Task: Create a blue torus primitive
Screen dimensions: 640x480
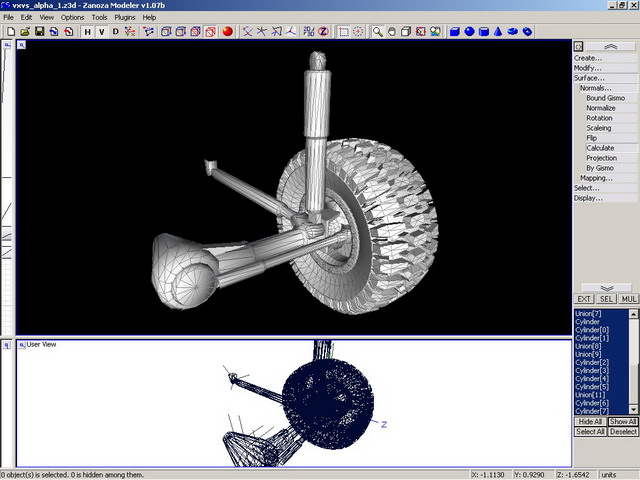Action: pos(512,31)
